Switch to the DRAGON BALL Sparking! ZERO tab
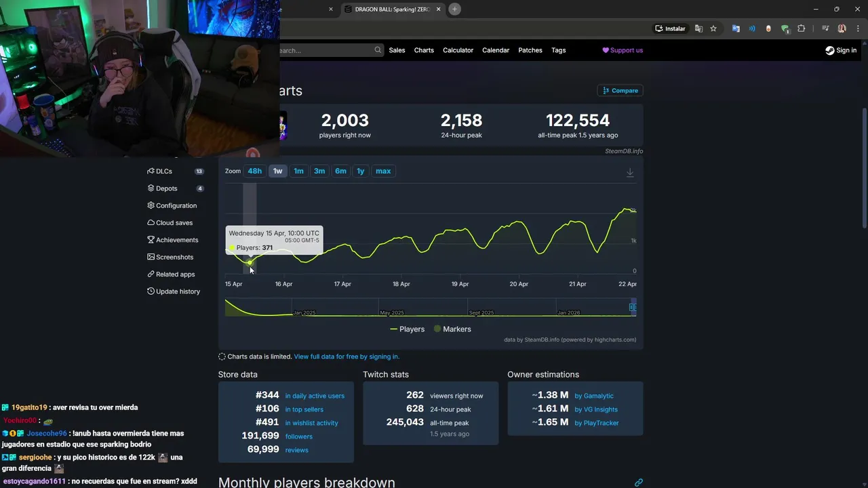 pos(393,9)
